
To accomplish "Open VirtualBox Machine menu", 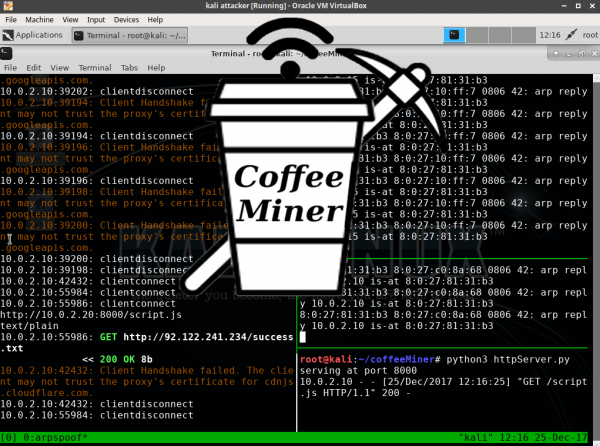I will click(40, 19).
